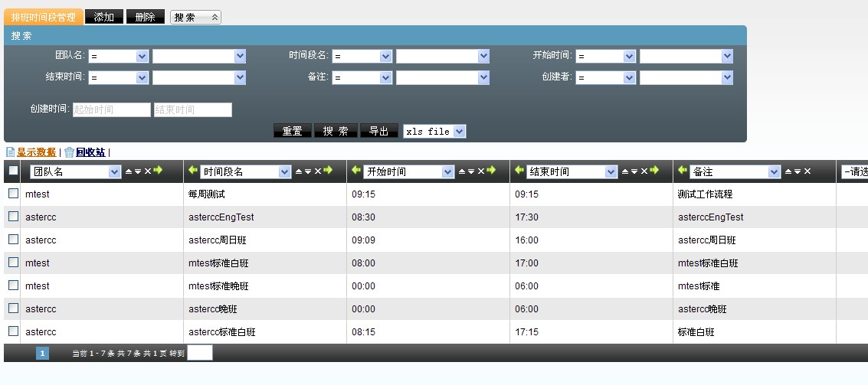Click the recycle bin icon beside 回收站

(x=69, y=152)
